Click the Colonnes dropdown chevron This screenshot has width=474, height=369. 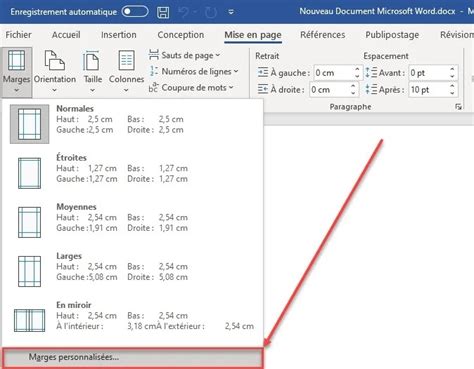(126, 90)
